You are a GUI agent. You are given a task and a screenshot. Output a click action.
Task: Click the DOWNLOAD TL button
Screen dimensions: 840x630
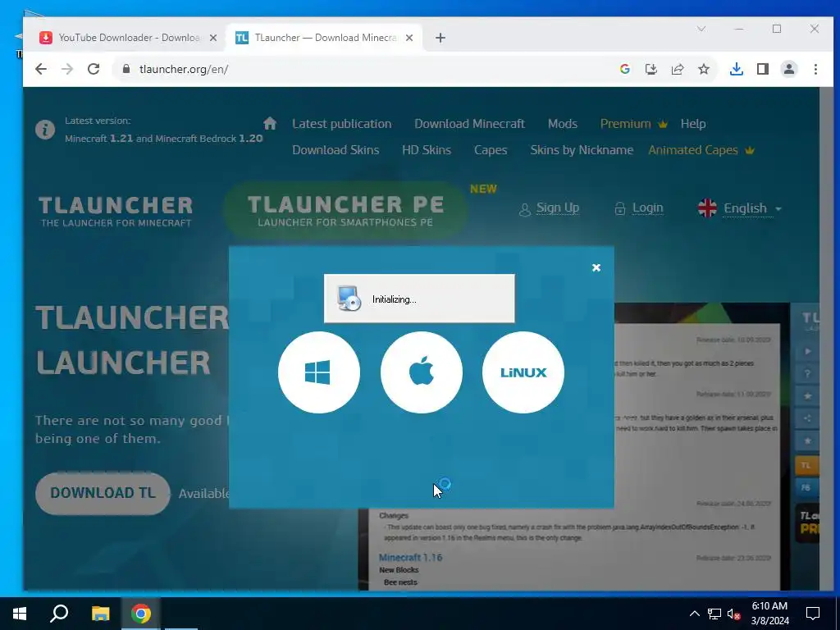(x=103, y=493)
